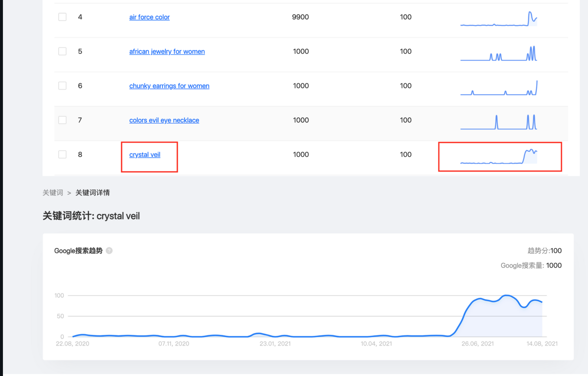Click air force color trend sparkline
This screenshot has height=376, width=588.
498,19
